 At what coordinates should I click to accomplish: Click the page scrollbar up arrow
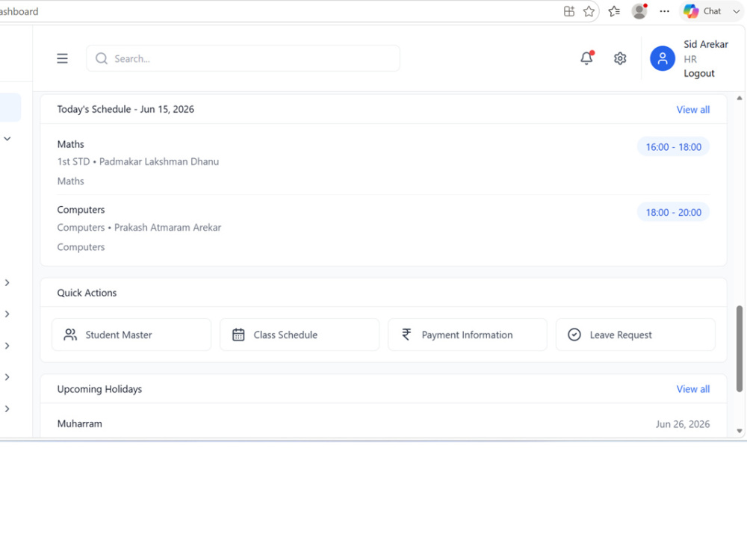click(x=740, y=98)
